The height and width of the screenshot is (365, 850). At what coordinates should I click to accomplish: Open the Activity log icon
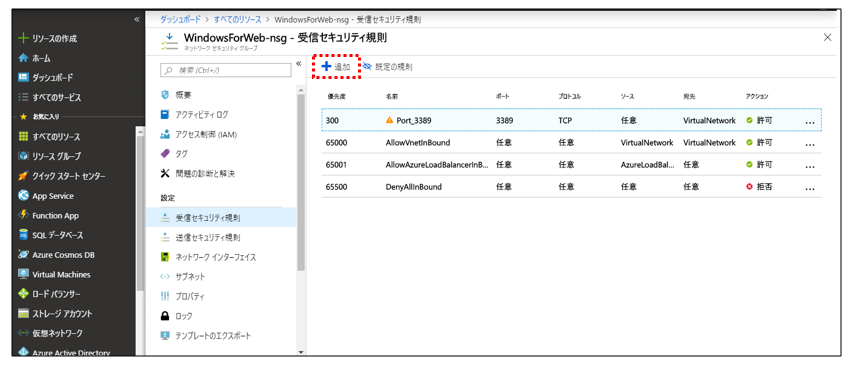165,114
